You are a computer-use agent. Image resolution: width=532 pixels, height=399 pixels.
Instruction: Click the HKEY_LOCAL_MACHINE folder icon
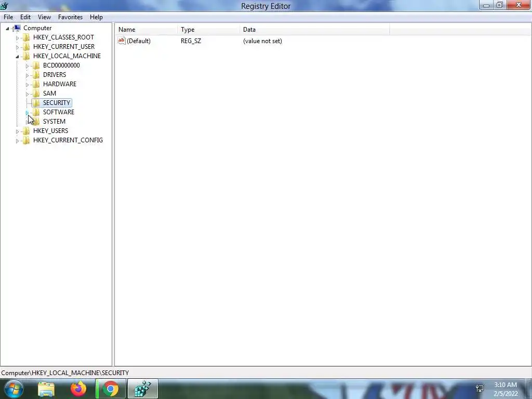(26, 56)
